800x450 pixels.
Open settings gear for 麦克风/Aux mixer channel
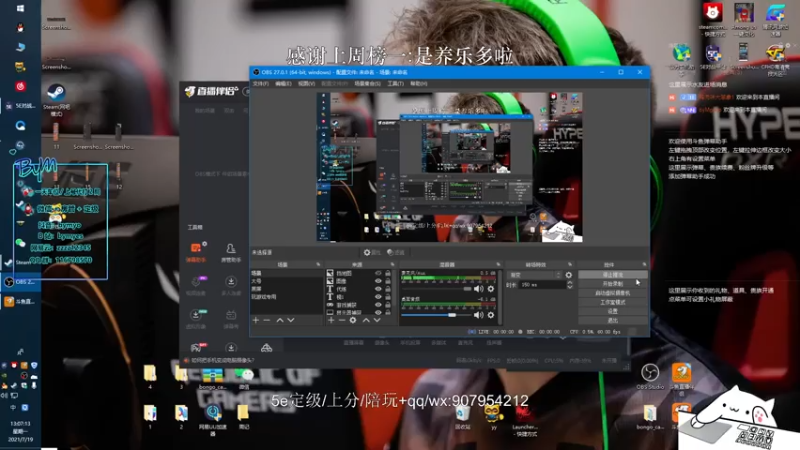(491, 289)
